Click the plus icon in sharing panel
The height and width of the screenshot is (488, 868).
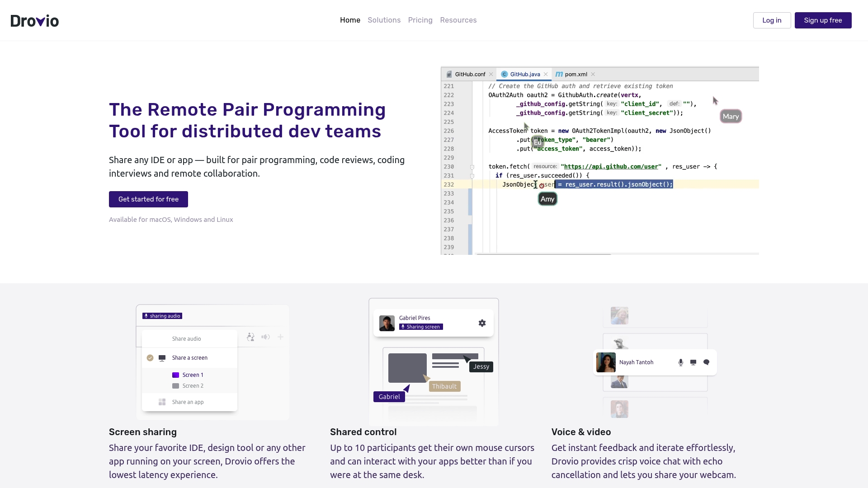(x=280, y=337)
